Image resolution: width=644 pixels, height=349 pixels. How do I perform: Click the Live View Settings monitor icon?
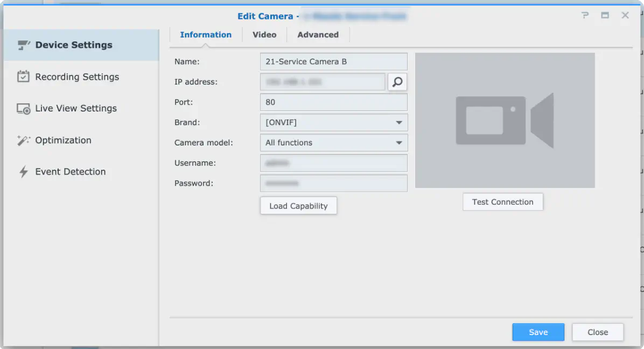click(23, 108)
